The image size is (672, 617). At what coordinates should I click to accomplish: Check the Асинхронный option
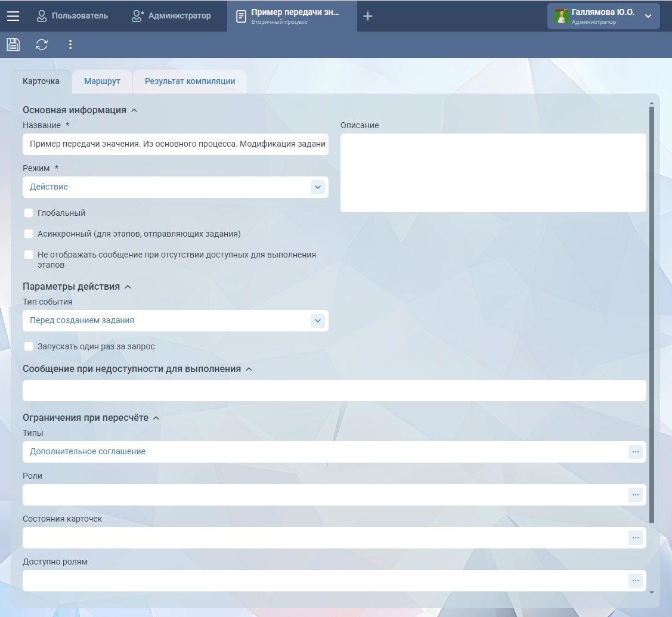point(29,234)
